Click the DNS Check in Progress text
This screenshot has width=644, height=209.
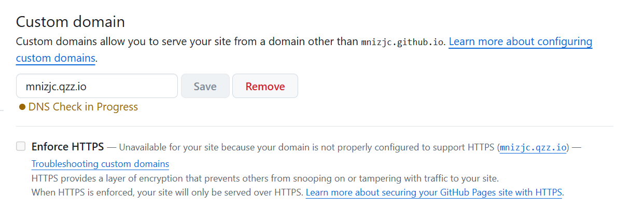point(83,107)
